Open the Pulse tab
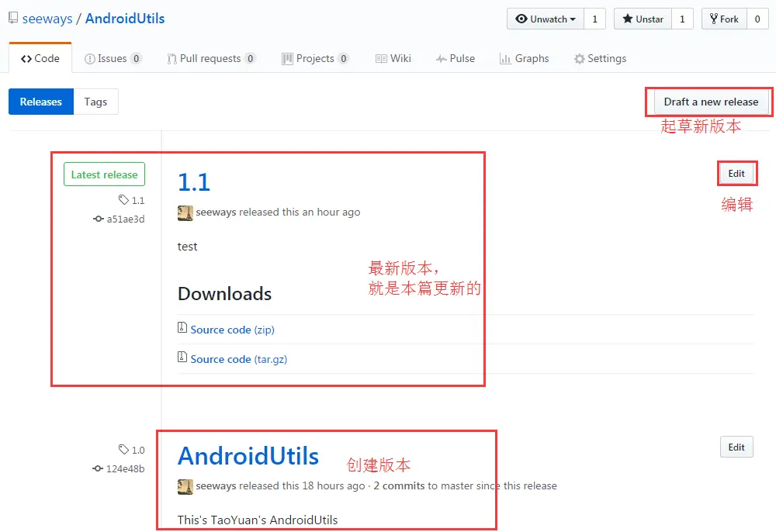This screenshot has width=776, height=532. [456, 58]
